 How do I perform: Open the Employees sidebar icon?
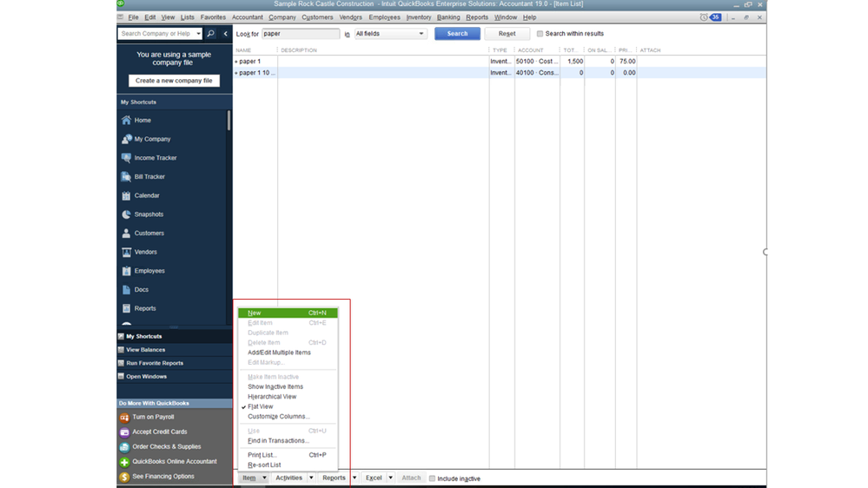click(x=126, y=271)
